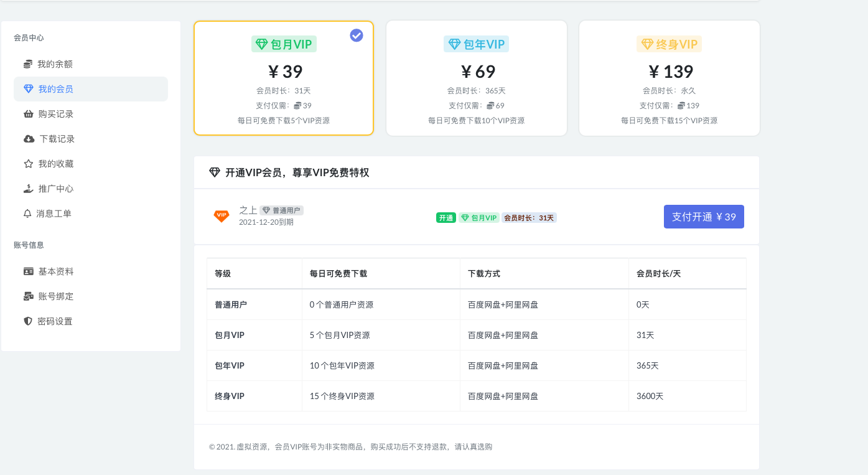Viewport: 868px width, 475px height.
Task: Click the coins icon next to 支付仅需 139
Action: [x=681, y=105]
